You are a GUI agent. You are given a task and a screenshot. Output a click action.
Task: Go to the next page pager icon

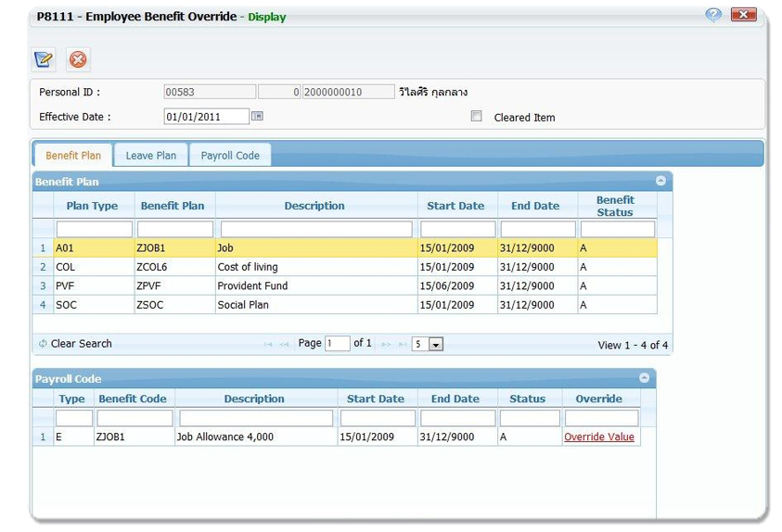(386, 344)
